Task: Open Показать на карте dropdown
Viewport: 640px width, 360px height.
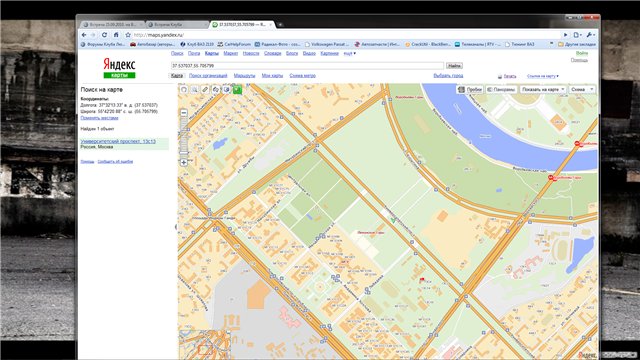Action: point(542,89)
